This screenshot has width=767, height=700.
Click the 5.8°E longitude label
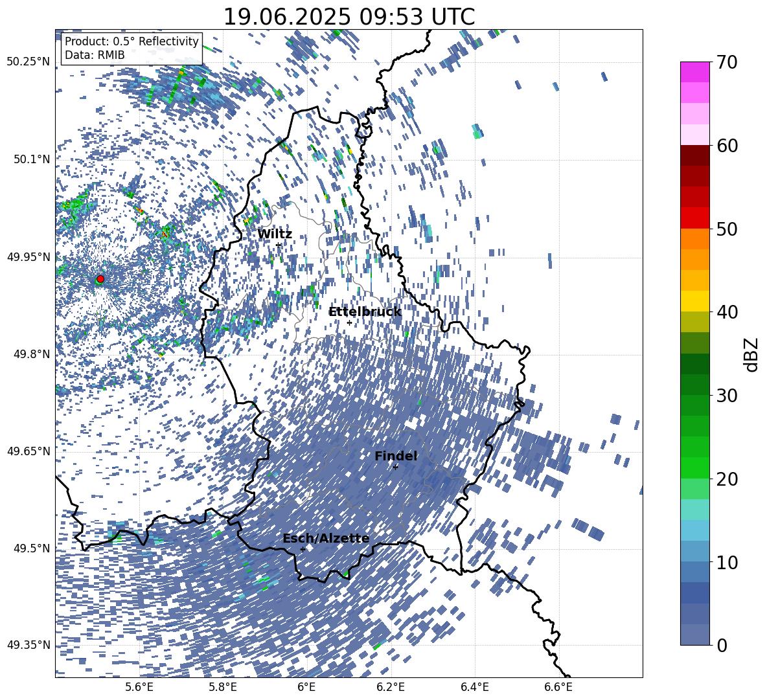coord(223,687)
